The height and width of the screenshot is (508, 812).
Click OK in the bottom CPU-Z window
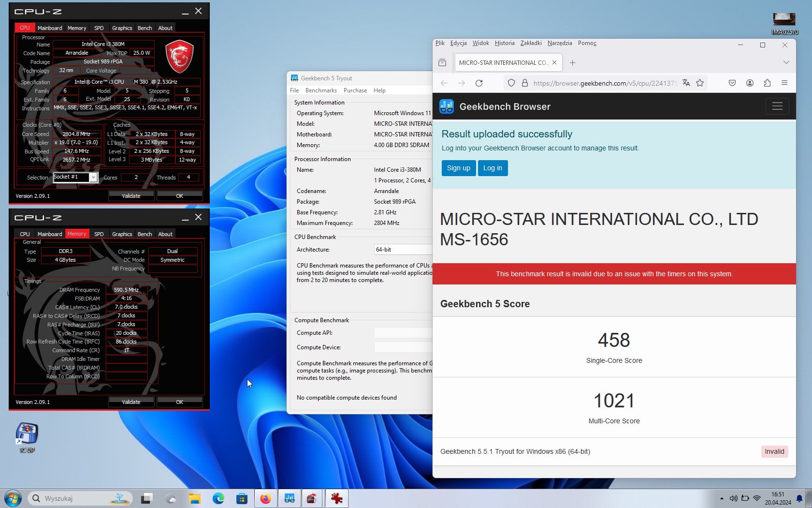(179, 402)
